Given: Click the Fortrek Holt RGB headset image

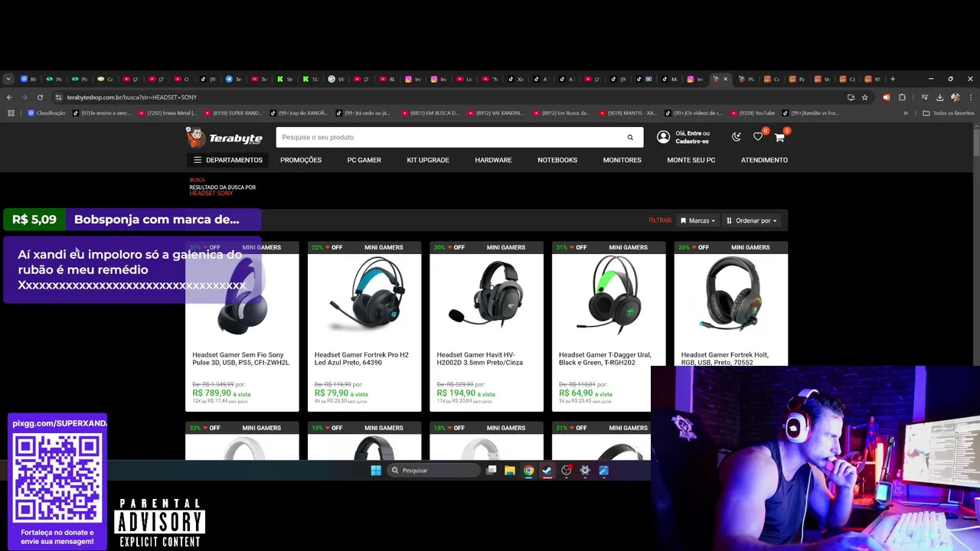Looking at the screenshot, I should click(x=730, y=295).
